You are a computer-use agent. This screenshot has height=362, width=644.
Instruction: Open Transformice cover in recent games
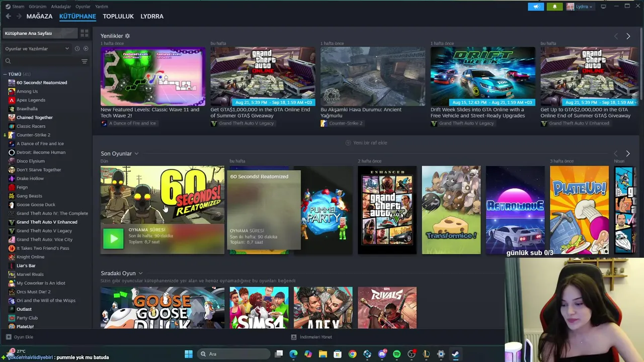click(x=451, y=210)
